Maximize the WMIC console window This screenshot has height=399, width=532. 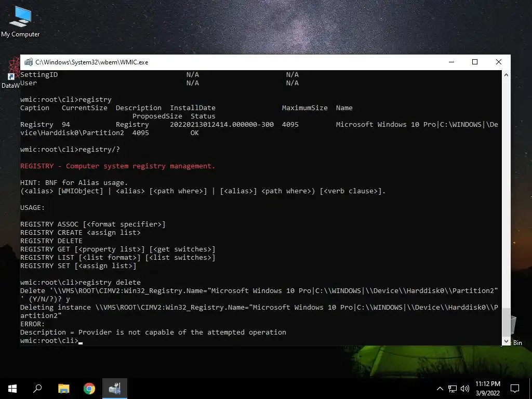coord(475,62)
